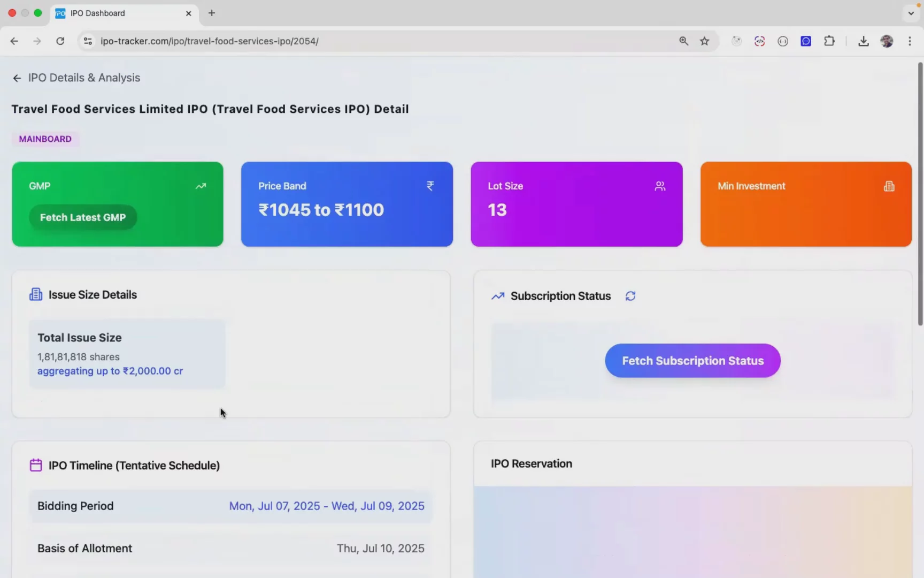Click the rupee icon on Price Band card

430,186
